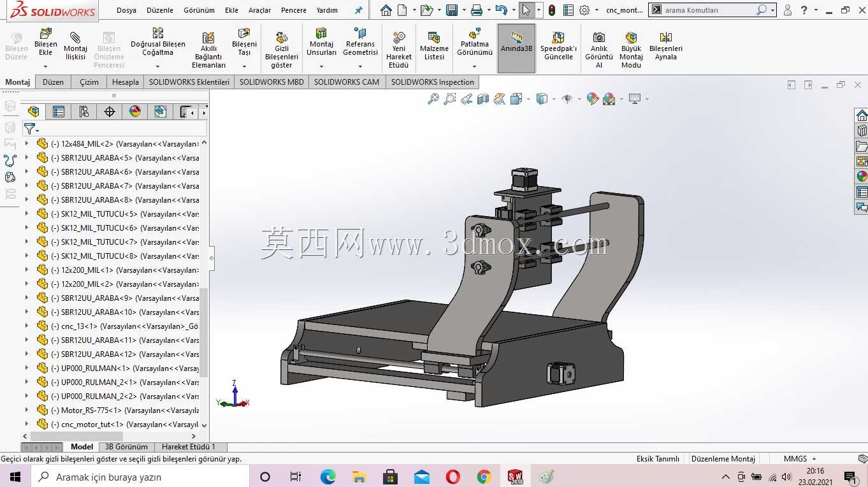Open the View Orientation cube icon
The image size is (868, 487).
pos(516,99)
